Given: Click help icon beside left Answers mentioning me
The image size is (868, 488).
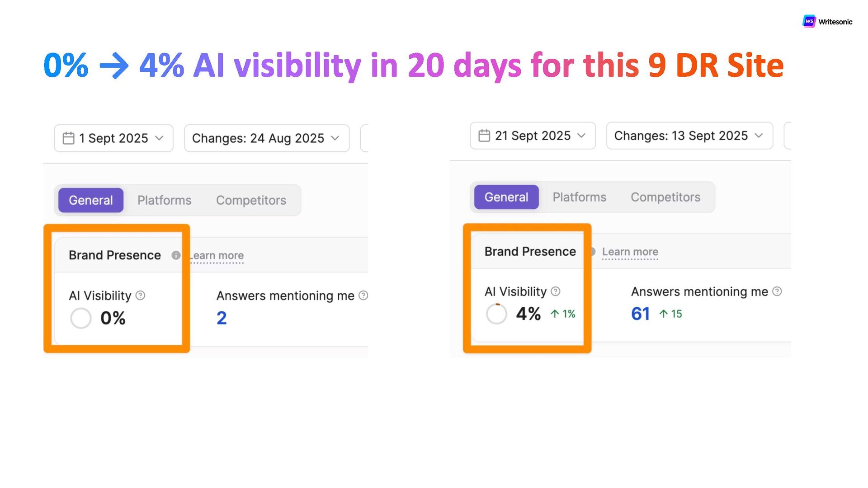Looking at the screenshot, I should click(363, 296).
